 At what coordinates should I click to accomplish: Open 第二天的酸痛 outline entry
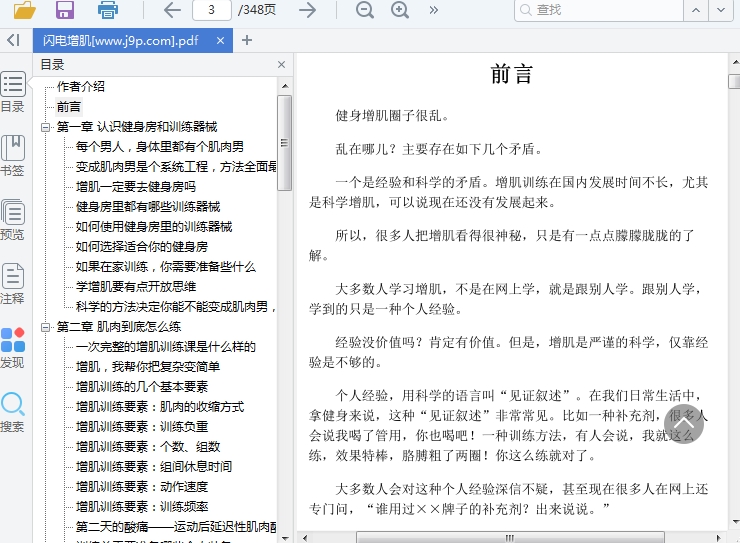tap(176, 526)
